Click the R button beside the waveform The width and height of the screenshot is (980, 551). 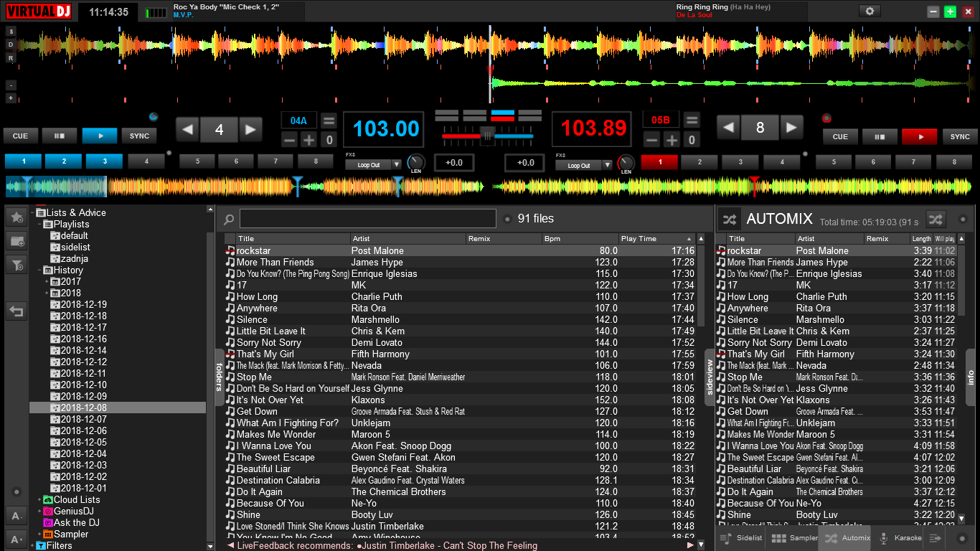(11, 58)
